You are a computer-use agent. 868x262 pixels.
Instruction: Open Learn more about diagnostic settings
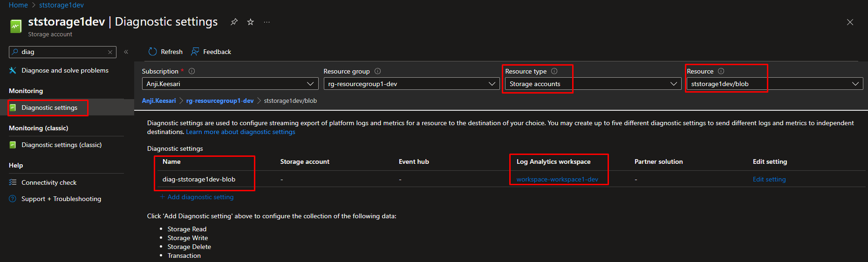coord(240,132)
